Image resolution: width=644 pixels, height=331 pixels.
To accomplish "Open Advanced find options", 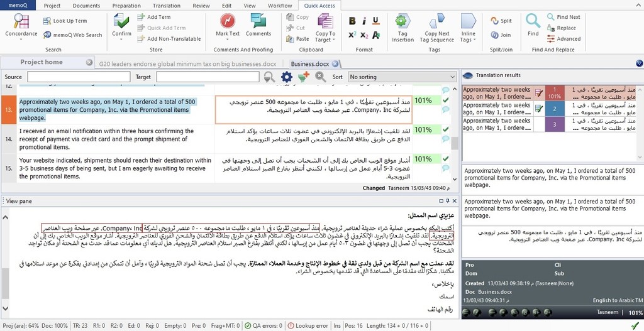I will (x=564, y=38).
